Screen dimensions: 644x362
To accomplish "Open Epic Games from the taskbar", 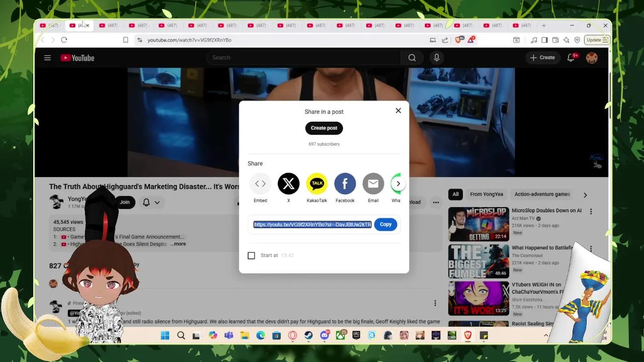I will pos(356,335).
